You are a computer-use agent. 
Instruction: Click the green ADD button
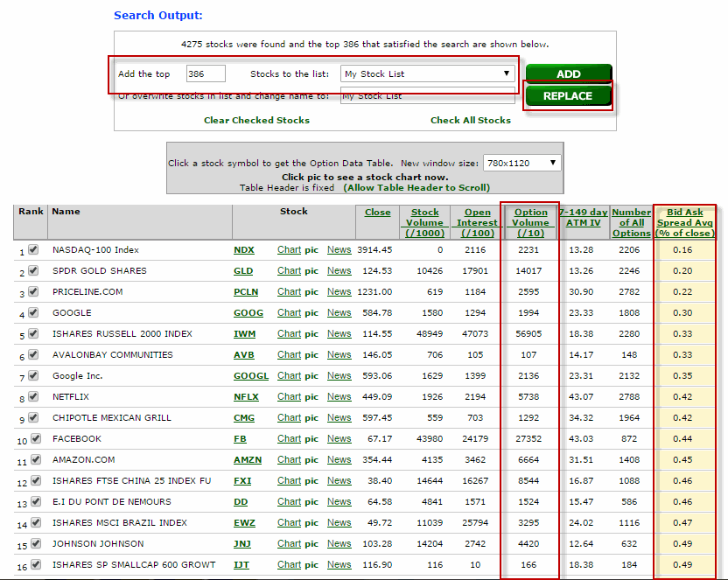coord(569,73)
